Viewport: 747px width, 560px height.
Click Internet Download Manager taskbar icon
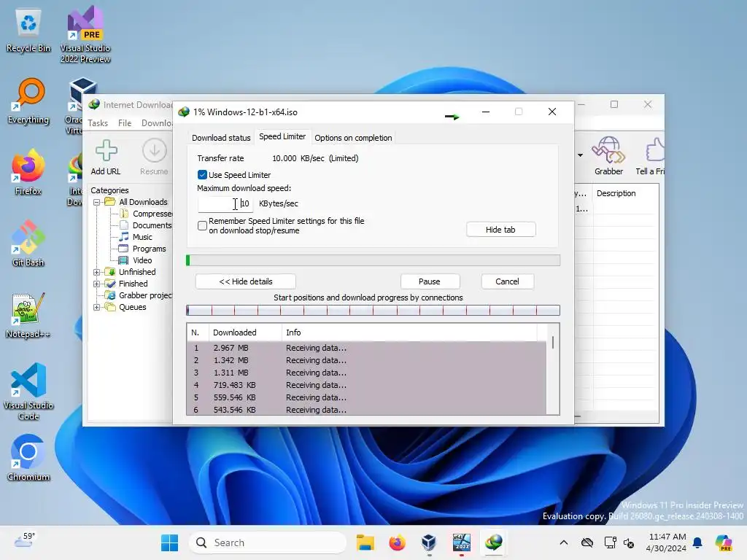coord(493,542)
